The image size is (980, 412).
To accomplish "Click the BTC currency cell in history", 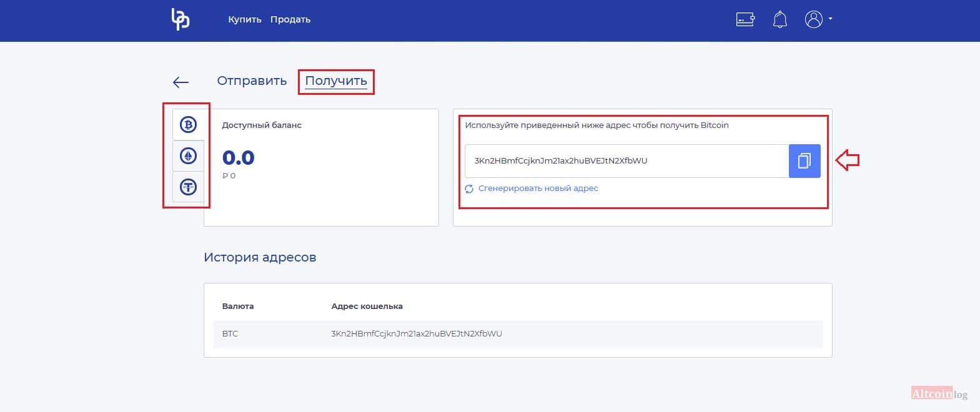I will click(x=230, y=334).
